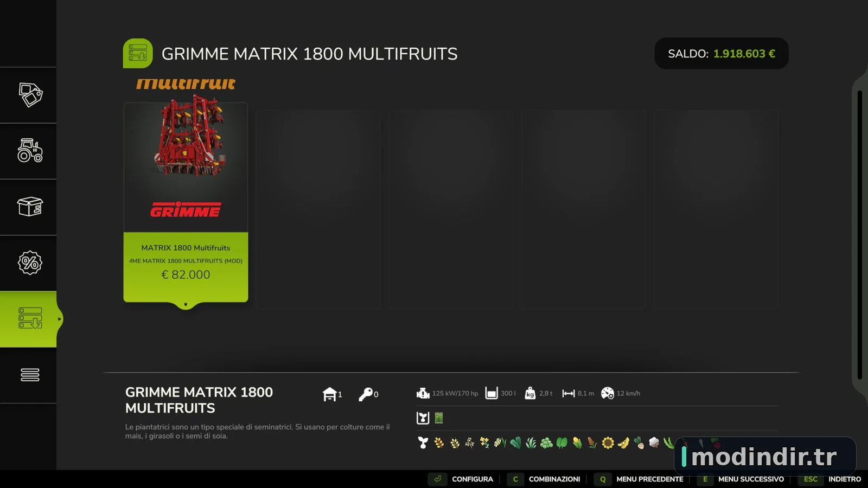Open the brands price-tag category in sidebar
This screenshot has height=488, width=868.
click(30, 95)
